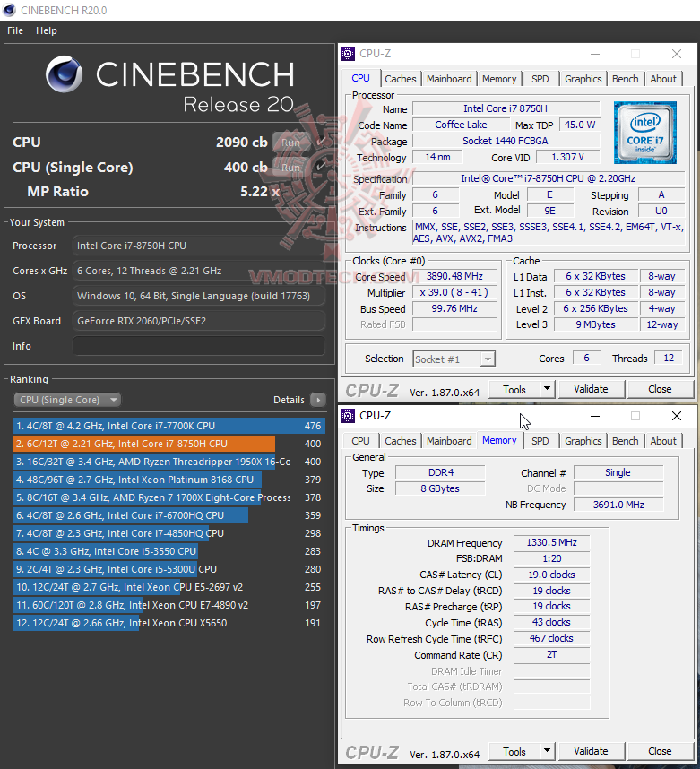Image resolution: width=700 pixels, height=769 pixels.
Task: Click the upper CPU-Z window title icon
Action: tap(348, 54)
